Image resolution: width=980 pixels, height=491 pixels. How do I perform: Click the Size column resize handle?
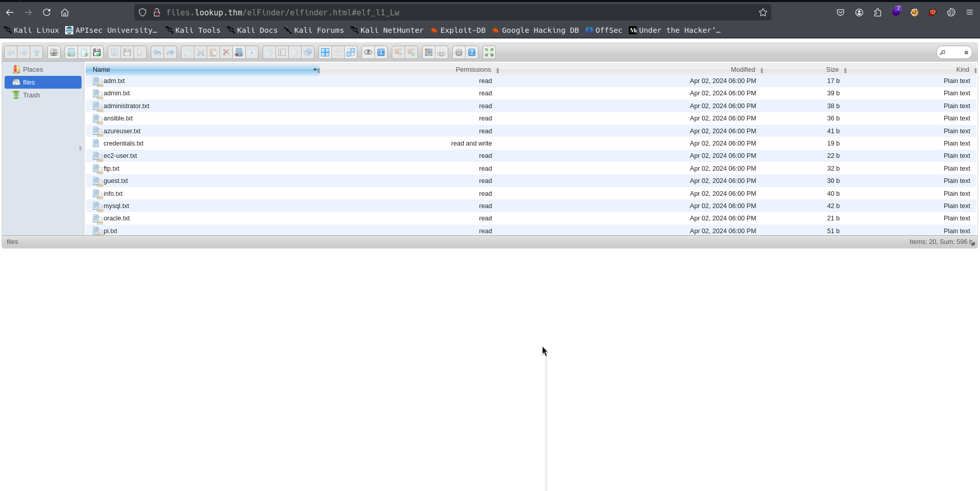click(x=845, y=70)
